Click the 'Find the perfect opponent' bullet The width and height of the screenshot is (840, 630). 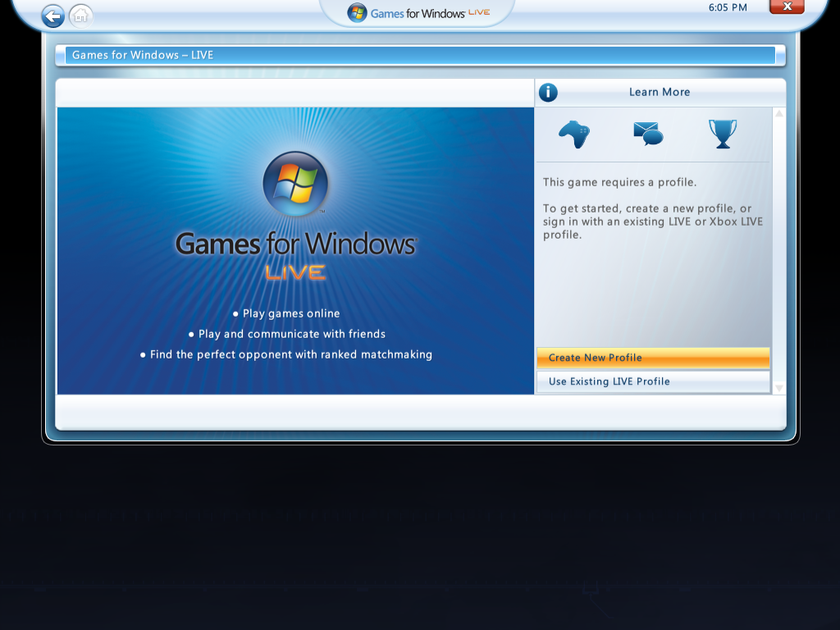286,354
